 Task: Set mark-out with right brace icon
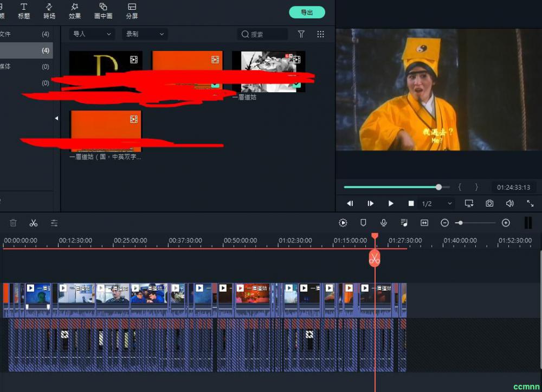coord(476,187)
